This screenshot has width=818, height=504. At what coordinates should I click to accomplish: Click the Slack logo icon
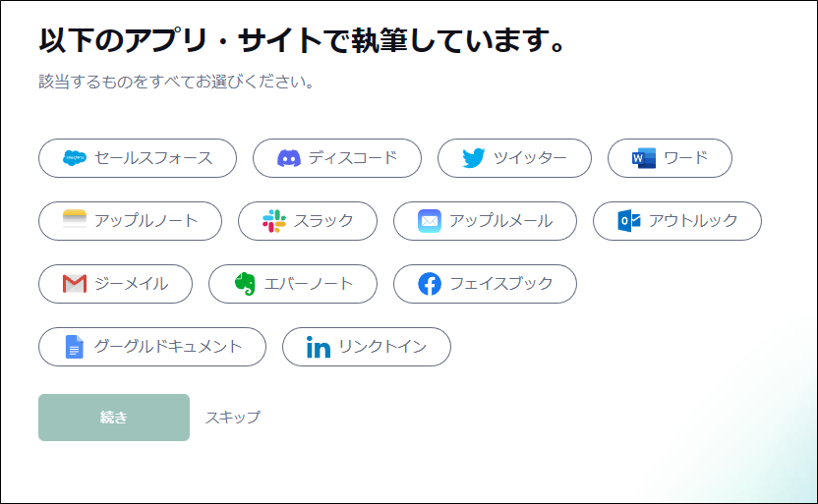[274, 221]
